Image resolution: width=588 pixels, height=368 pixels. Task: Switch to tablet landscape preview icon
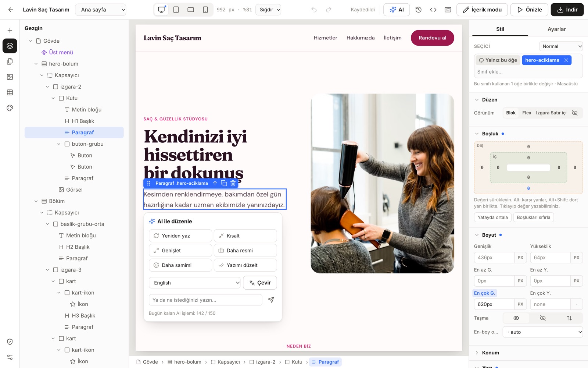(x=191, y=10)
